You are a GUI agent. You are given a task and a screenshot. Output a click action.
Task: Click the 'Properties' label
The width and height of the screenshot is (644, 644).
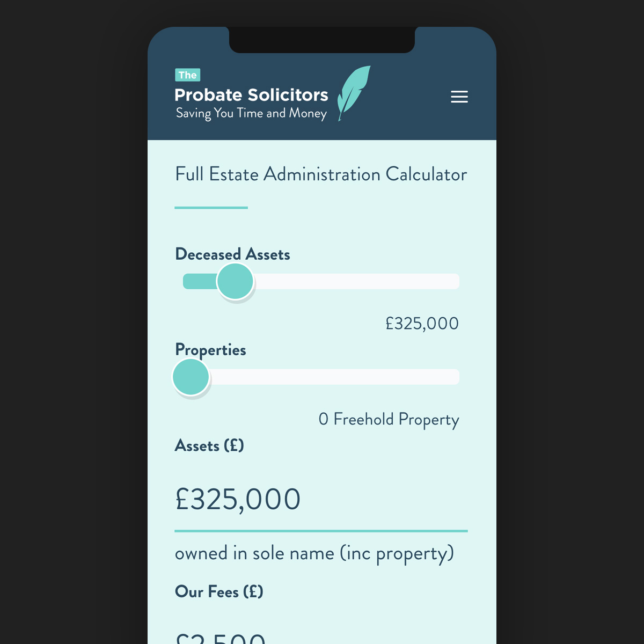pyautogui.click(x=210, y=350)
